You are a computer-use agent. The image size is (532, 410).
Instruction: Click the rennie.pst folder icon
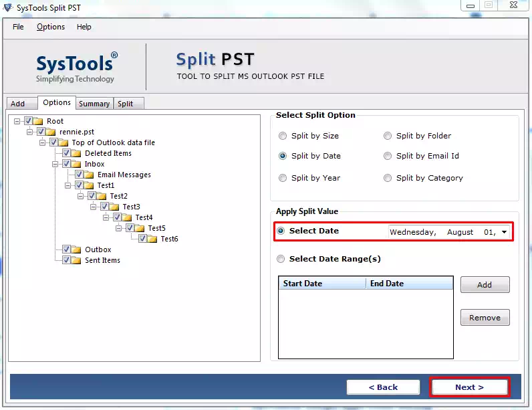pyautogui.click(x=51, y=132)
